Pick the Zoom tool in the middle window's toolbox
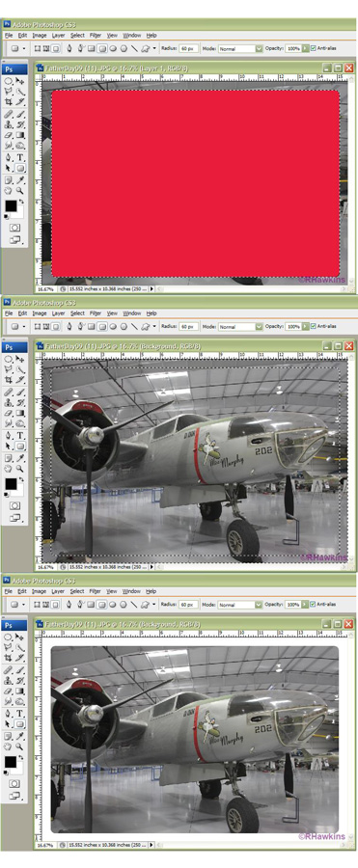The height and width of the screenshot is (868, 358). coord(20,469)
